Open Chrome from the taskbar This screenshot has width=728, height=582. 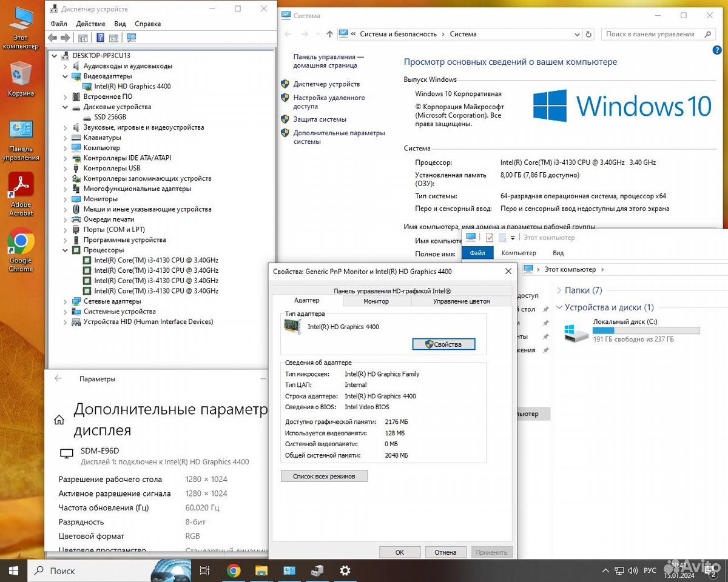(x=234, y=570)
